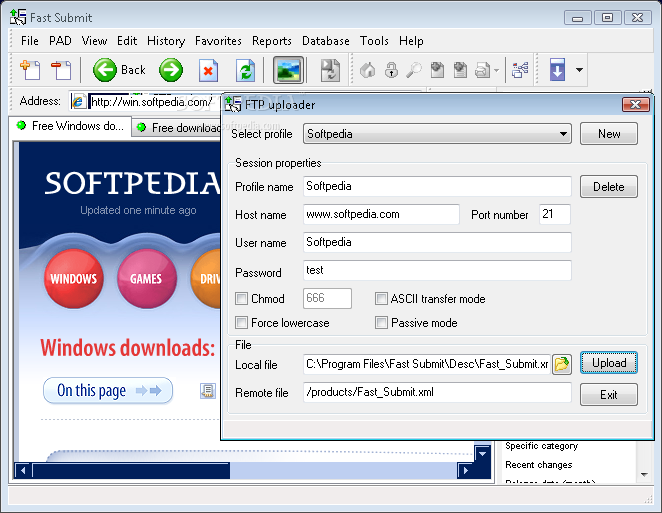The height and width of the screenshot is (513, 662).
Task: Click horizontal scrollbar right arrow
Action: coord(465,470)
